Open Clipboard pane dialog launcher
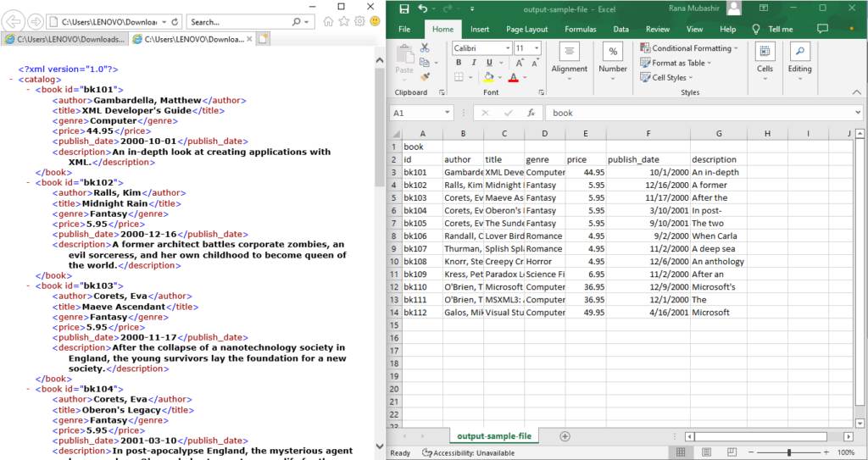The height and width of the screenshot is (460, 868). [442, 92]
